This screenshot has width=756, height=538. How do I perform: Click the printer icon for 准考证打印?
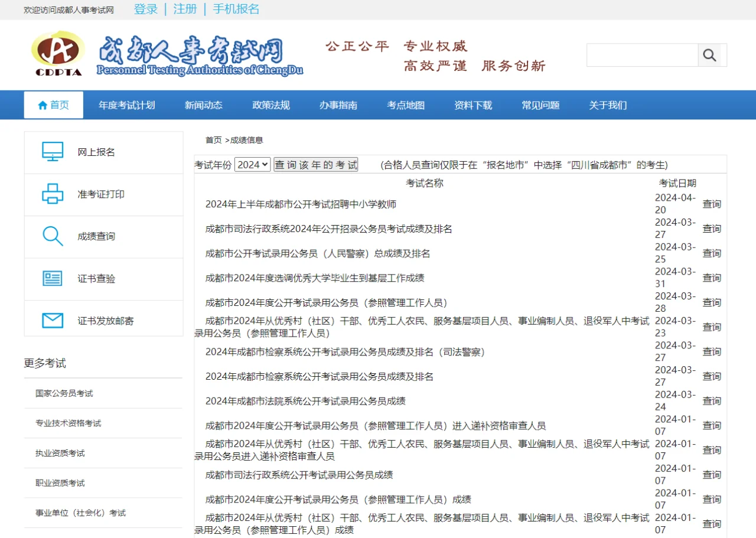53,194
